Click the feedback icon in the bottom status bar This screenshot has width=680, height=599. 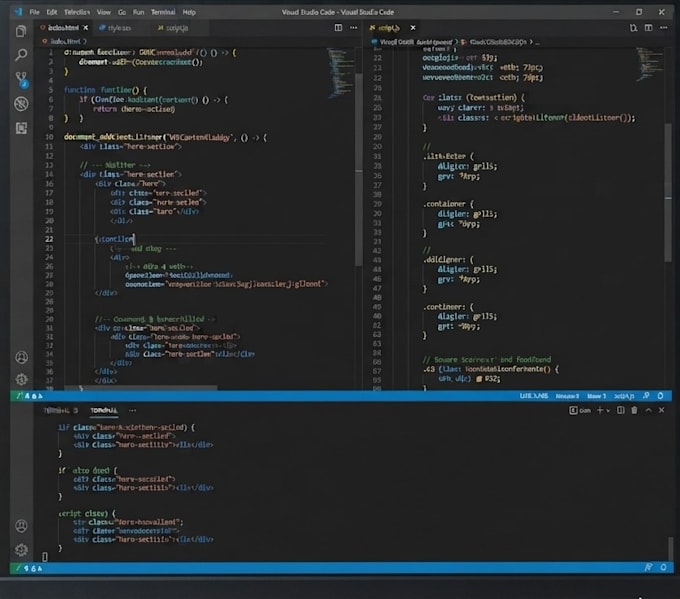(x=648, y=567)
